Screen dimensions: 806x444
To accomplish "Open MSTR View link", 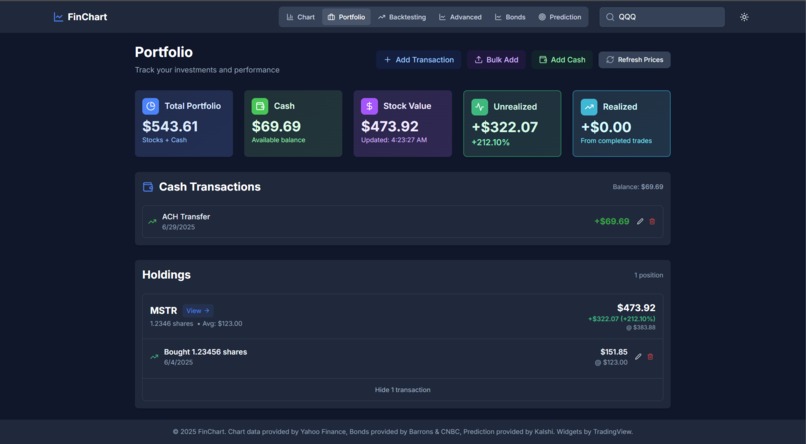I will (198, 311).
